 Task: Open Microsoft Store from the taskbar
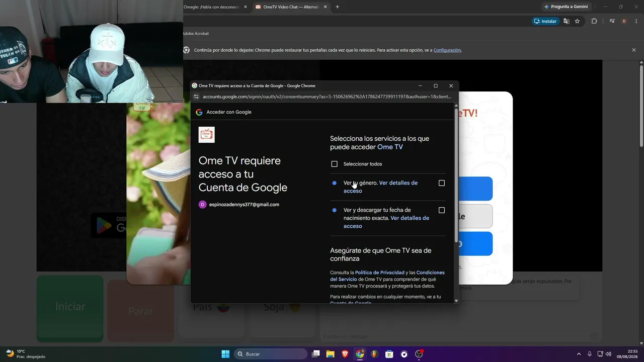point(389,354)
